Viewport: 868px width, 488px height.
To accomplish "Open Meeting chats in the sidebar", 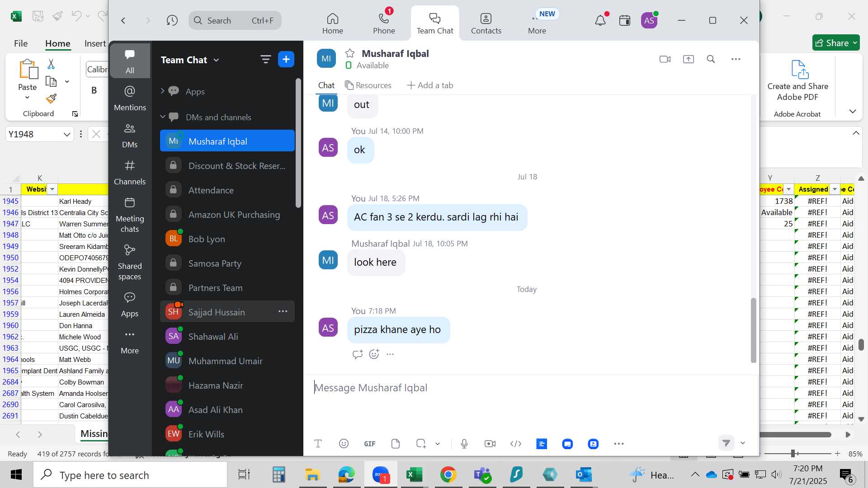I will [130, 215].
